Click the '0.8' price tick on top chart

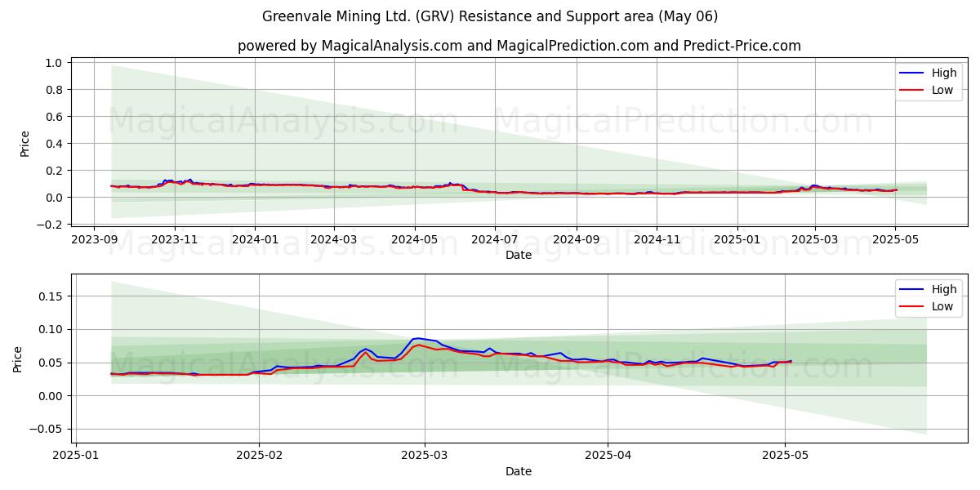[x=55, y=90]
